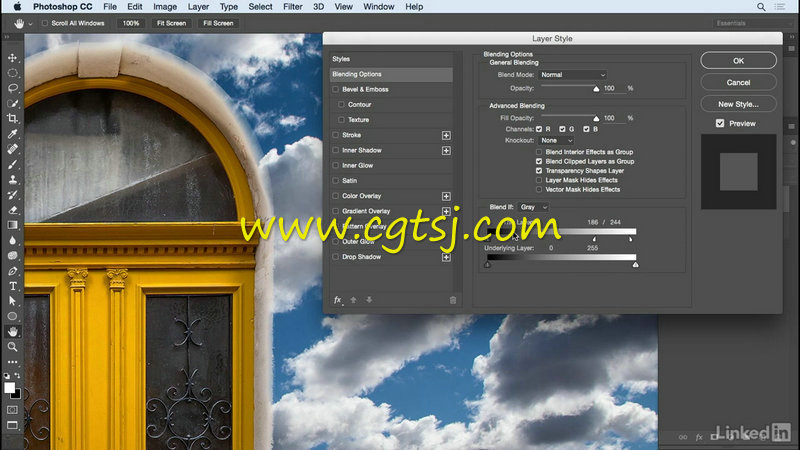Image resolution: width=800 pixels, height=450 pixels.
Task: Change the screen mode icon
Action: coord(12,425)
